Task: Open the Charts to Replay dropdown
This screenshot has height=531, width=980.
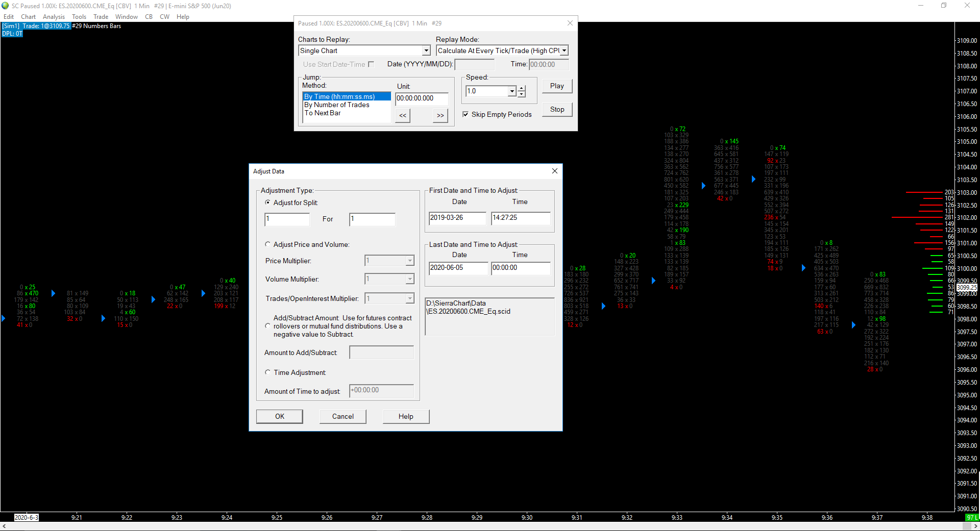Action: pos(426,51)
